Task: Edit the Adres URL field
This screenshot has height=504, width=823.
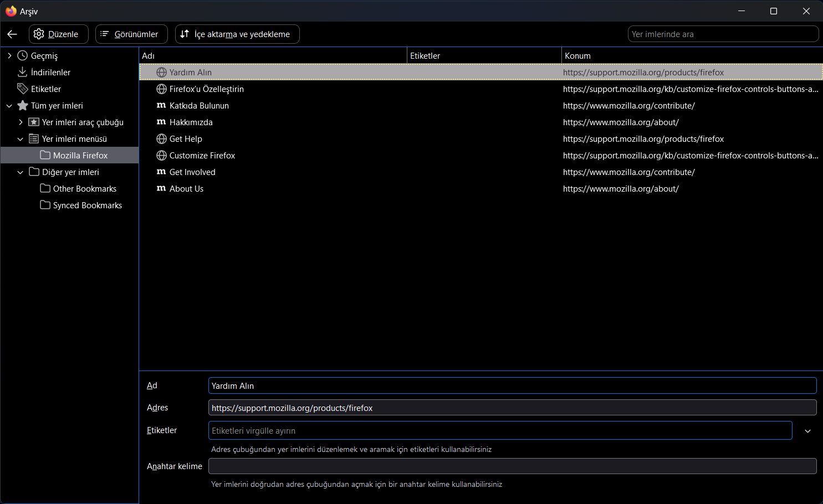Action: (x=512, y=408)
